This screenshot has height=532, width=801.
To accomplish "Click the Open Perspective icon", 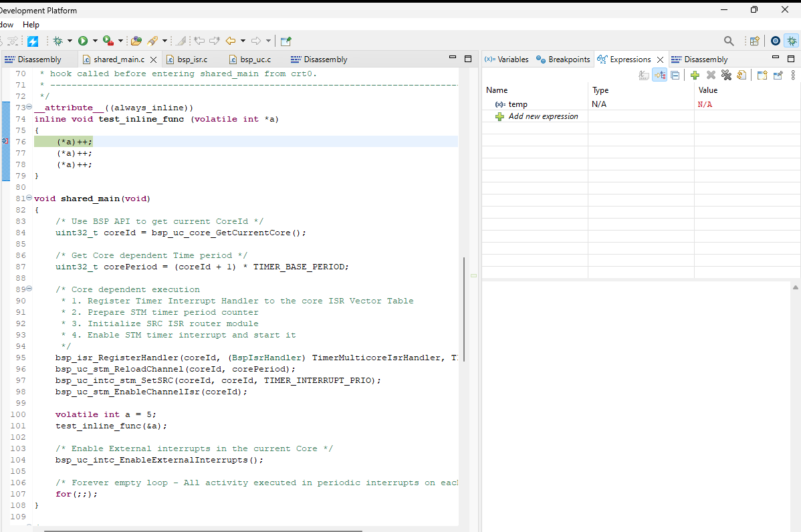I will (x=754, y=41).
